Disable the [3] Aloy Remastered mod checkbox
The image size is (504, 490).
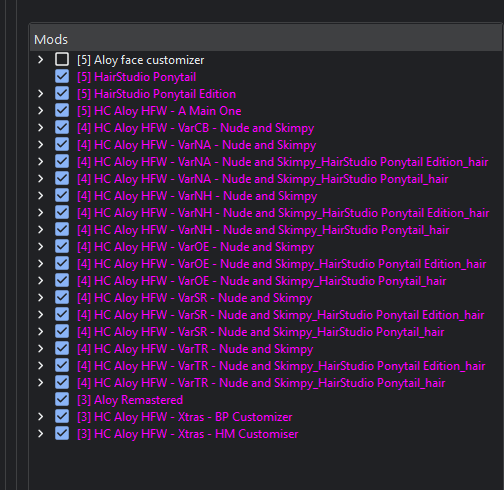tap(62, 400)
